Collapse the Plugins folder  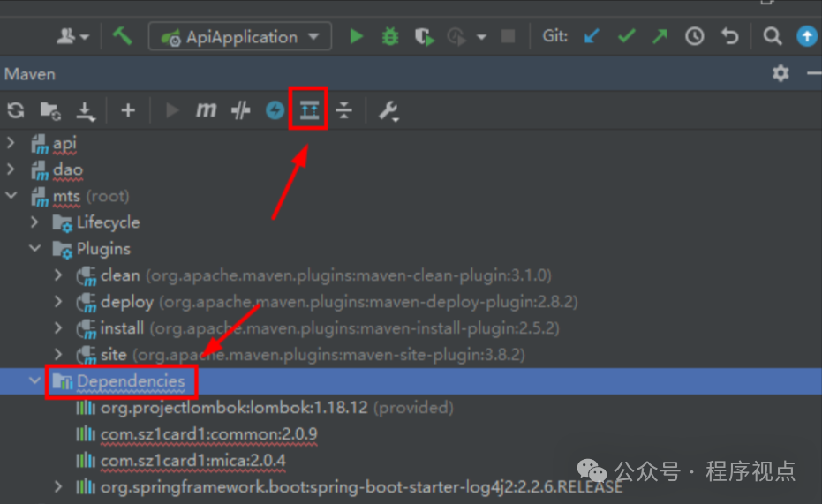tap(34, 248)
